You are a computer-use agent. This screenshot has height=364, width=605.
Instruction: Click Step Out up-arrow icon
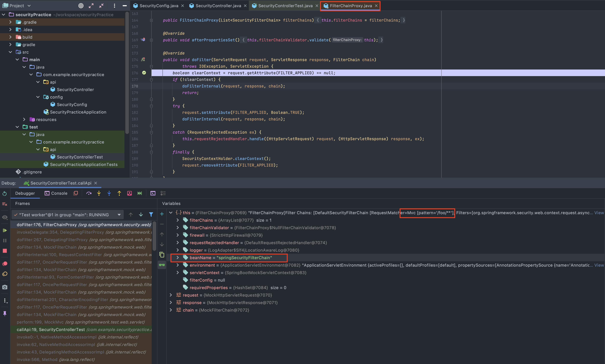[119, 193]
